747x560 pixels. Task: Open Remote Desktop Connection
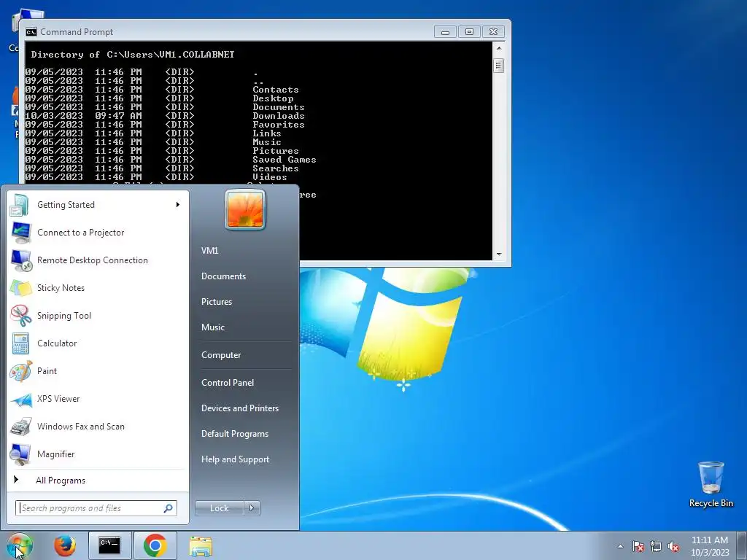(x=98, y=260)
